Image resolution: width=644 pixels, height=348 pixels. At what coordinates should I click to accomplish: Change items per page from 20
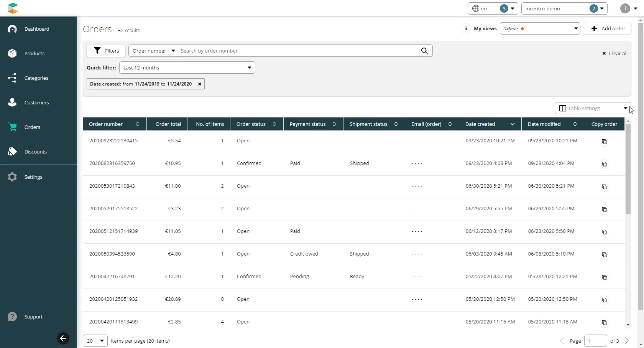[x=95, y=341]
